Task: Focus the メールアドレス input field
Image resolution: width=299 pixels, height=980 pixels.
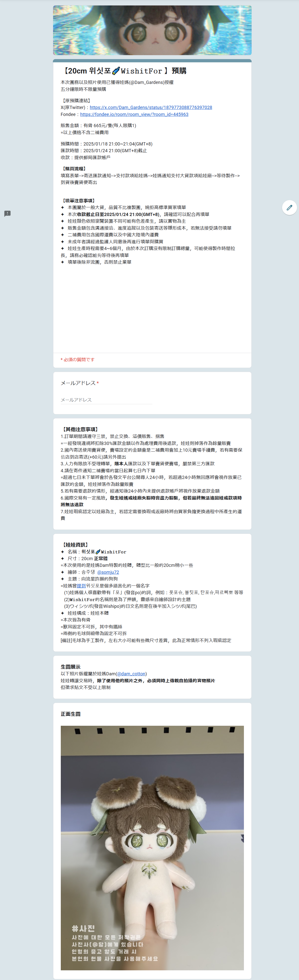Action: [106, 399]
